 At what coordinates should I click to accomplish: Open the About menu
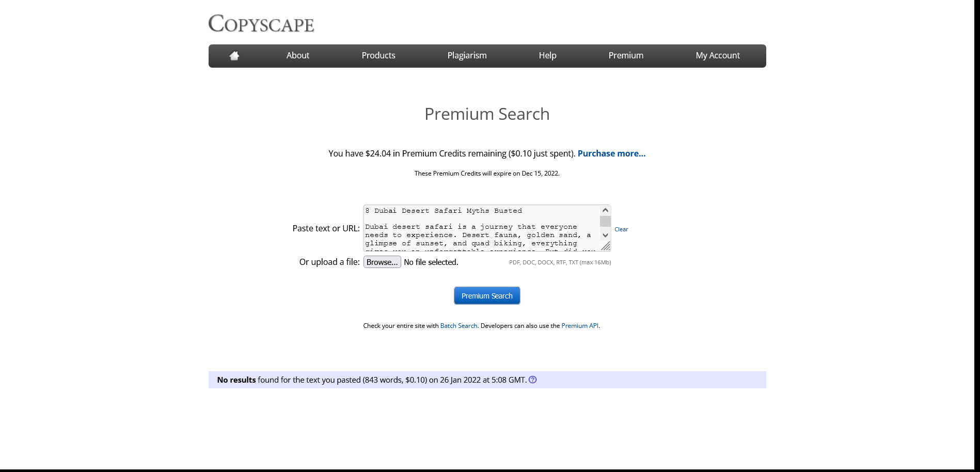click(298, 55)
